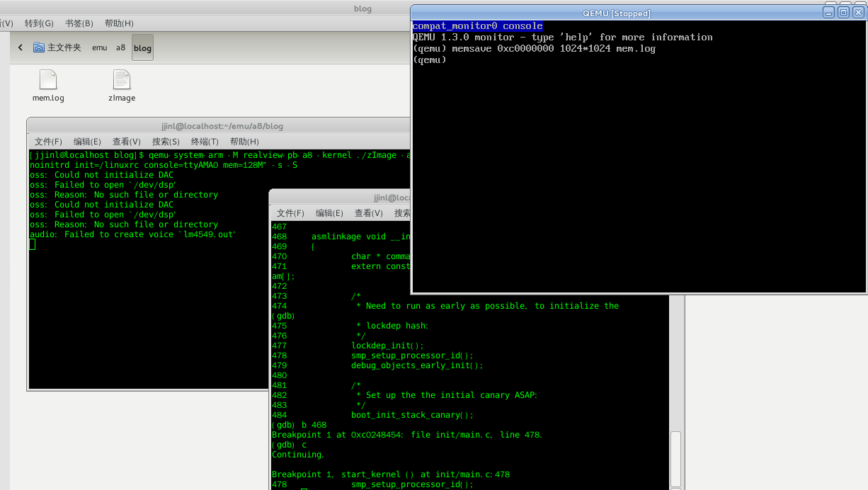
Task: Click 主文件夹 label in path bar
Action: click(x=64, y=47)
